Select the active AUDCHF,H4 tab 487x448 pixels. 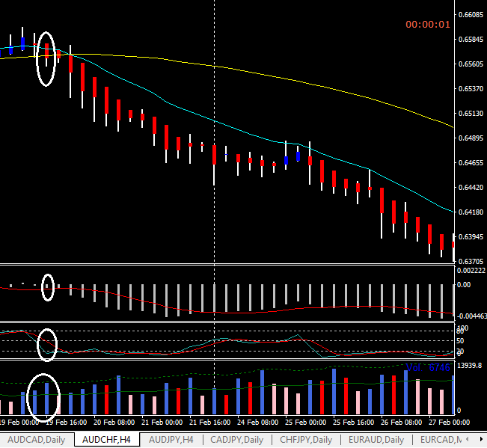tap(106, 440)
